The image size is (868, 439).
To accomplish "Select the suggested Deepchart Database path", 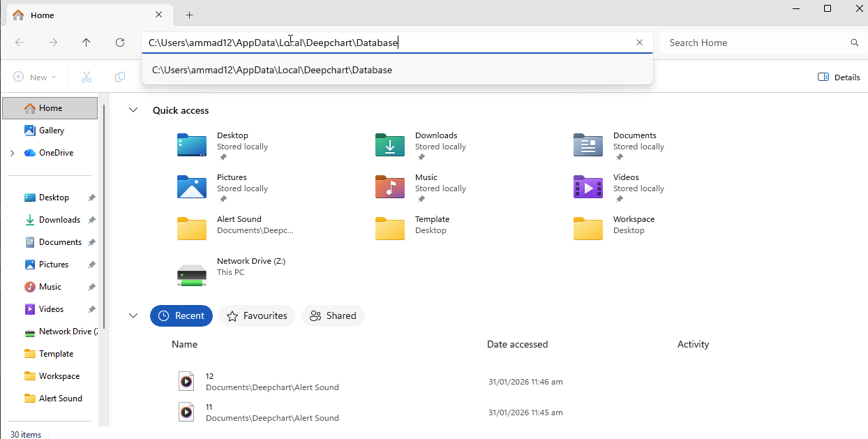I will pyautogui.click(x=272, y=70).
